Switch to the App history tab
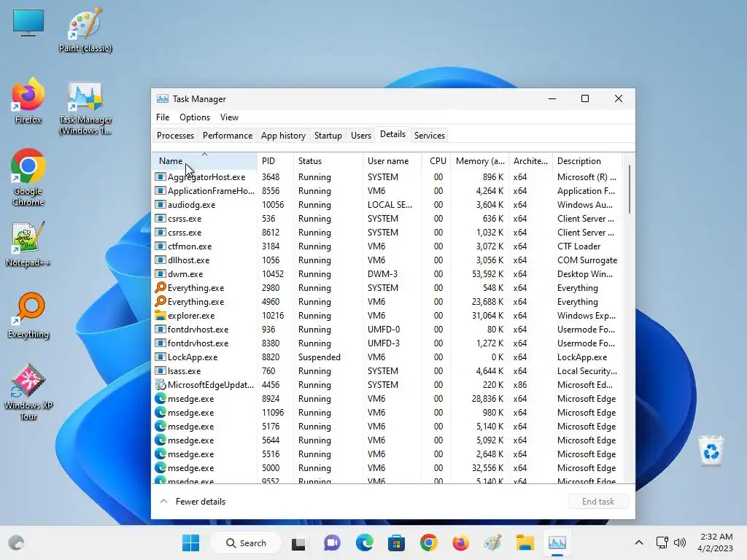The image size is (747, 560). [284, 136]
